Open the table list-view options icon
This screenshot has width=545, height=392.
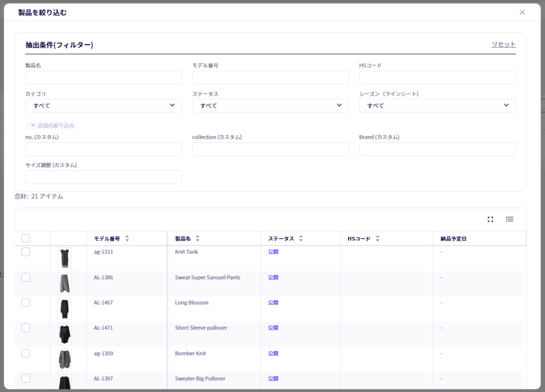[510, 219]
